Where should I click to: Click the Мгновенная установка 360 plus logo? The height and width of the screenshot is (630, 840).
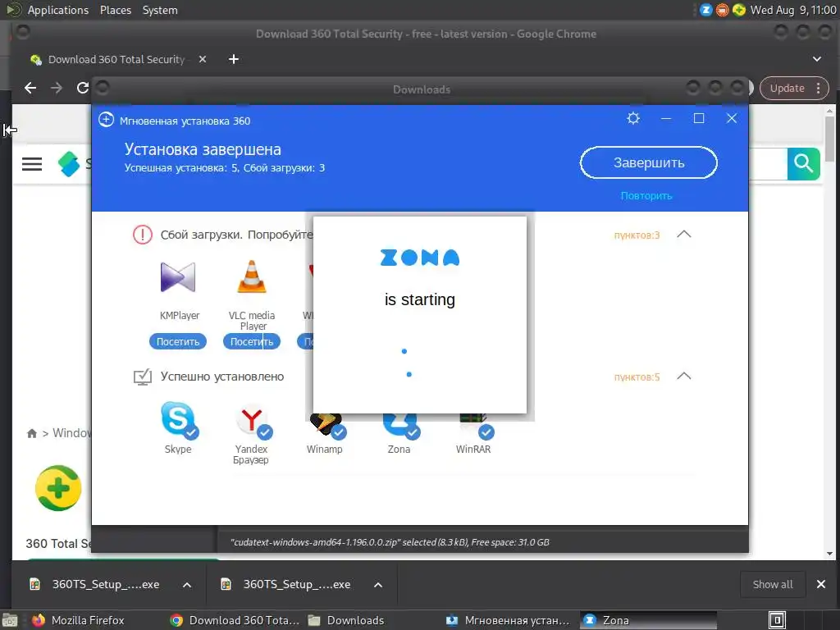coord(106,120)
